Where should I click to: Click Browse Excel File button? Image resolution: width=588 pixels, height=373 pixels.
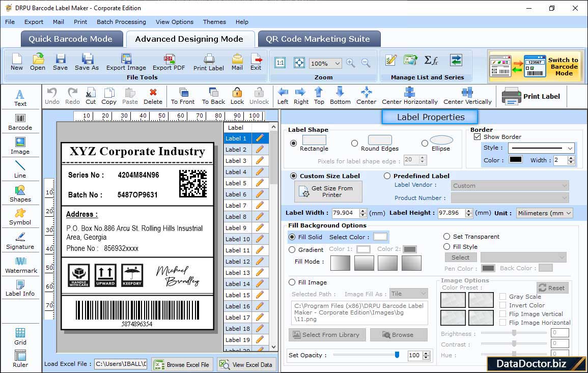[x=182, y=364]
